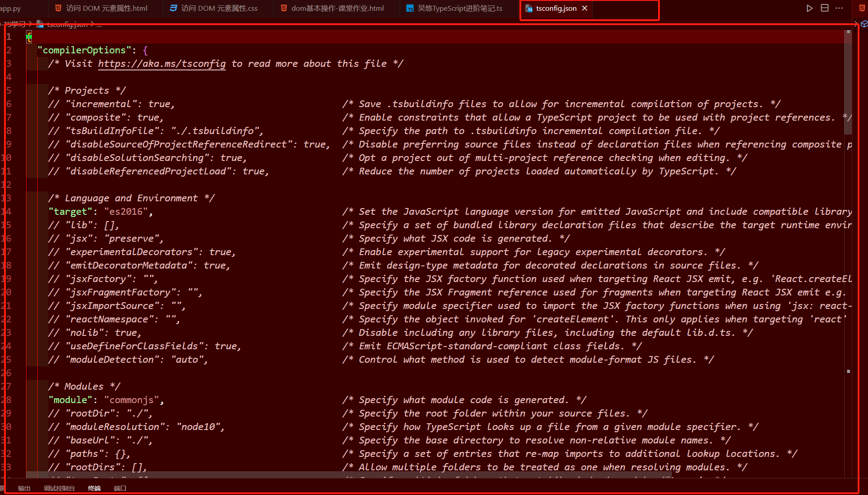The height and width of the screenshot is (495, 868).
Task: Click the breadcrumb ellipsis after tsconfig.json
Action: (x=99, y=24)
